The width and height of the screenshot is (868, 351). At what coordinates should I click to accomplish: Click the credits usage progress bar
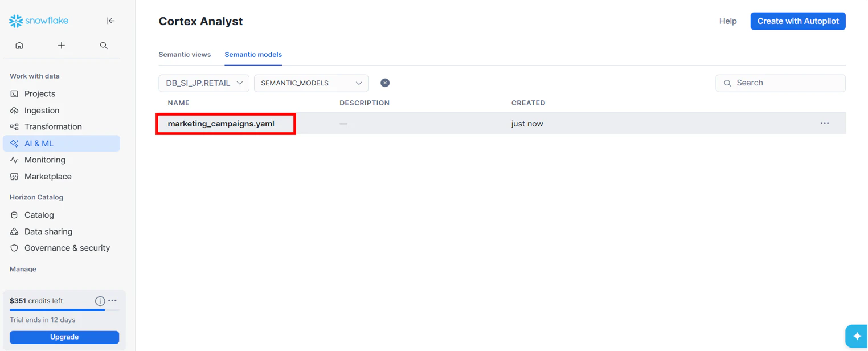(x=64, y=310)
